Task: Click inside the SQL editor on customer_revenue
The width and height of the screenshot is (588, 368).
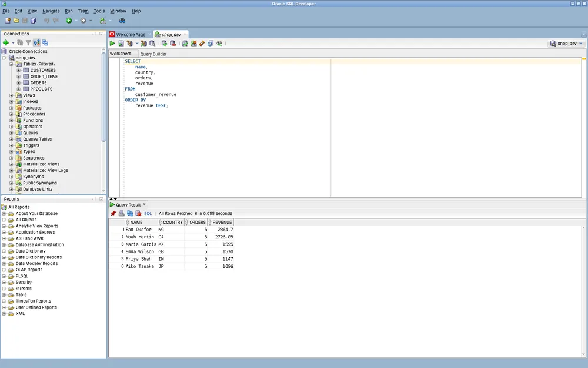Action: pyautogui.click(x=156, y=95)
